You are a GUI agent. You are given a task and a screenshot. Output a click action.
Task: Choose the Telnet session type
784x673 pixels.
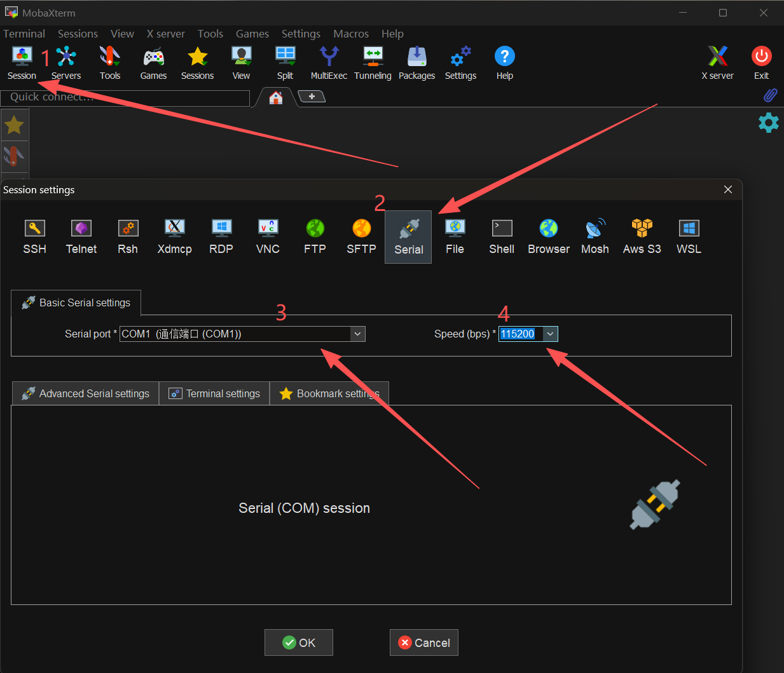pos(81,236)
